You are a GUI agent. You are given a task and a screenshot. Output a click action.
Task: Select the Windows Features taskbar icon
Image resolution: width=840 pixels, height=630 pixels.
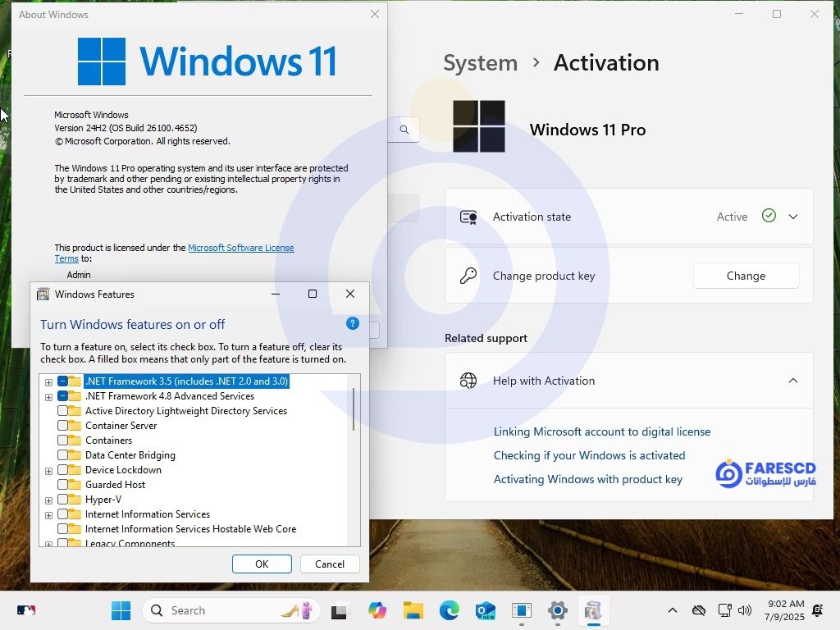[593, 610]
